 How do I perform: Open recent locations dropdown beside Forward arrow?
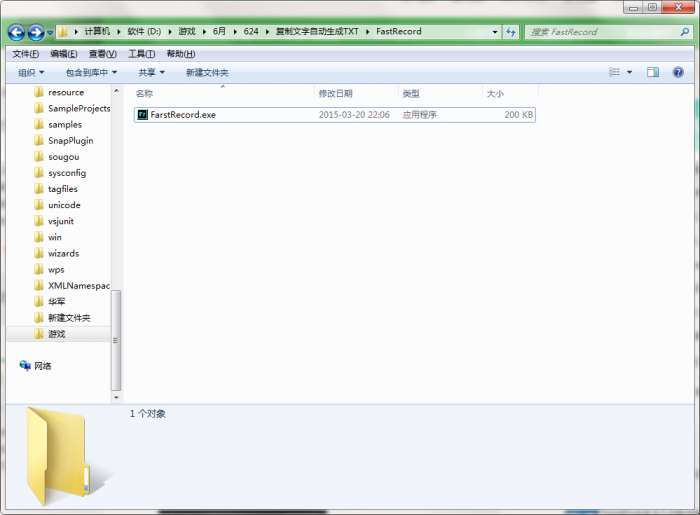(x=50, y=33)
